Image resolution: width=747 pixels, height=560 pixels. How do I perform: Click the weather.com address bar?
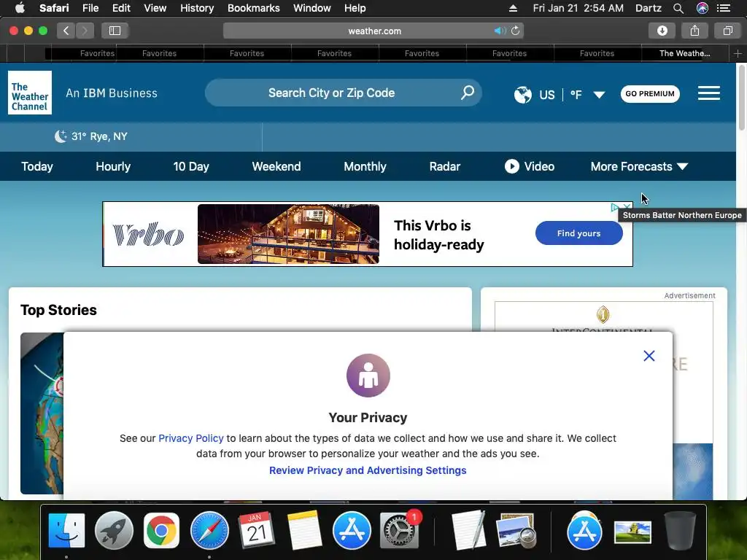coord(373,31)
